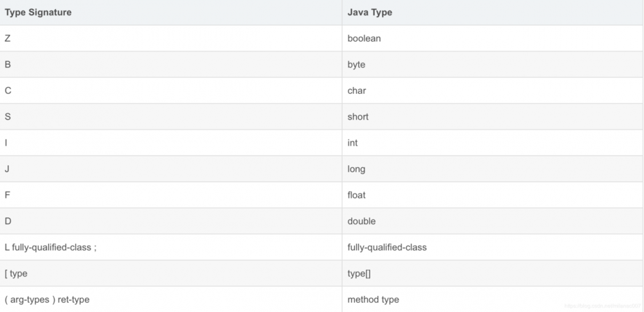Click the "Java Type" column header
This screenshot has width=644, height=312.
[x=370, y=12]
